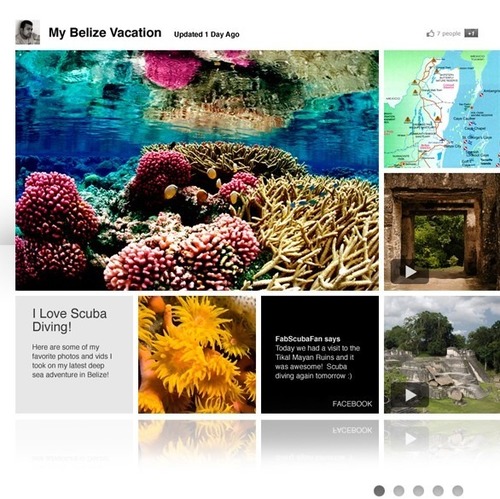Click the FACEBOOK link
The image size is (500, 499).
tap(352, 404)
